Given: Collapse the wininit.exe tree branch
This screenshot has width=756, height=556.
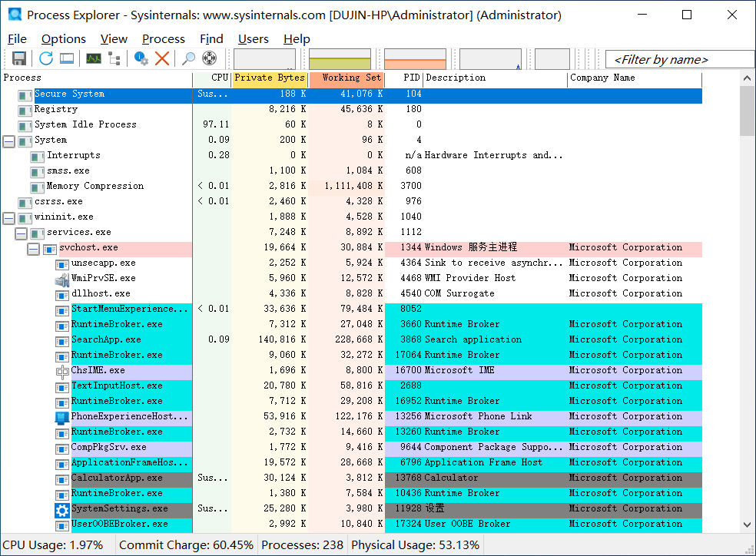Looking at the screenshot, I should pyautogui.click(x=9, y=217).
